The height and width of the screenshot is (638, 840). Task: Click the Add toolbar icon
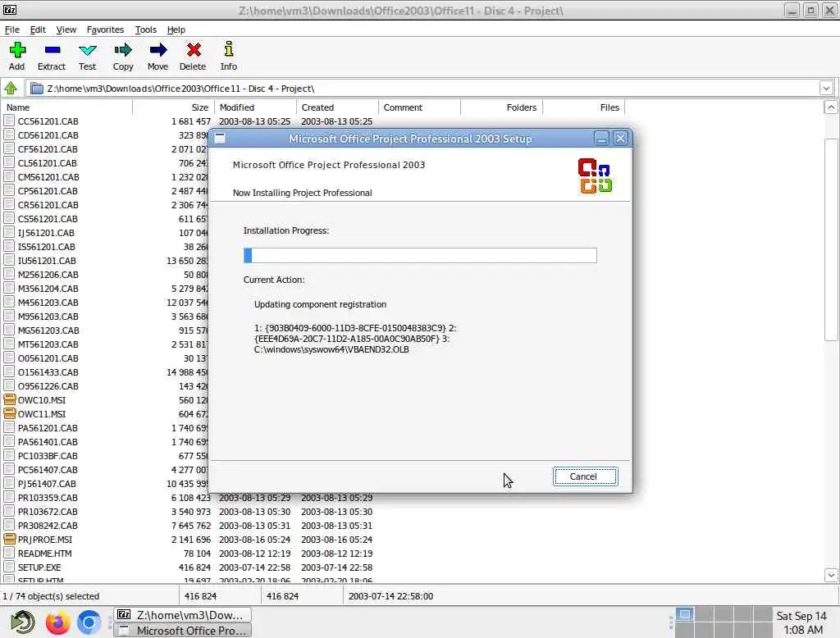(x=17, y=50)
